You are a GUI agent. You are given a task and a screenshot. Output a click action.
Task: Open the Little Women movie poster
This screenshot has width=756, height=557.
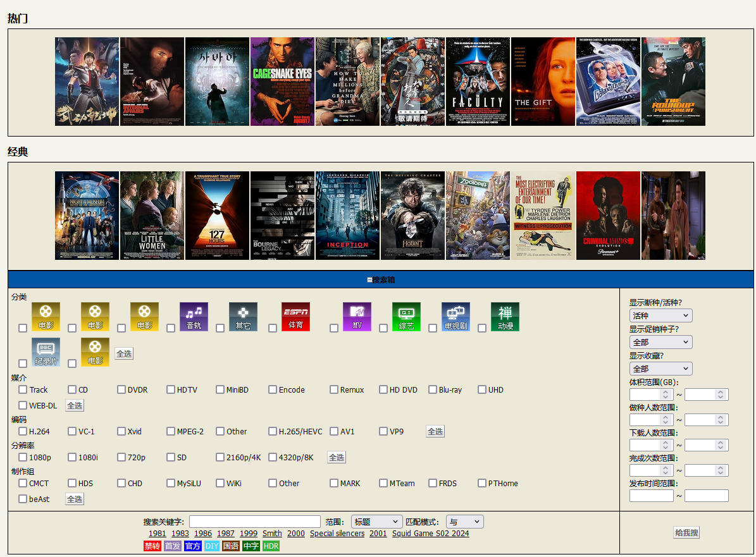tap(152, 216)
